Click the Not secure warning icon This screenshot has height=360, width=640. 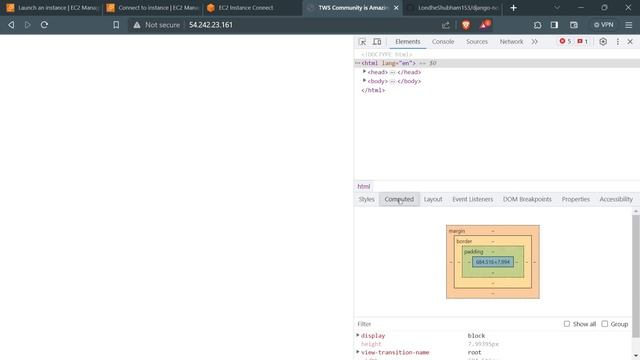[x=137, y=25]
